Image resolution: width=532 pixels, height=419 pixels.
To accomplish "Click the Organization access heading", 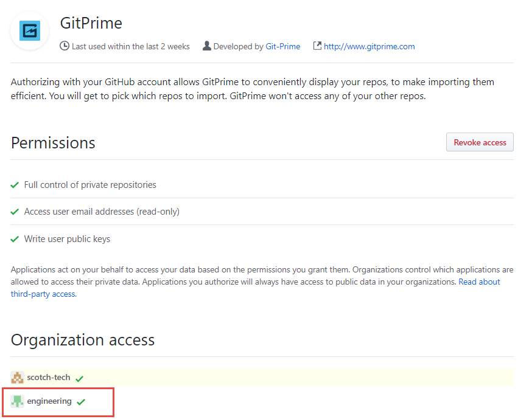I will [83, 340].
